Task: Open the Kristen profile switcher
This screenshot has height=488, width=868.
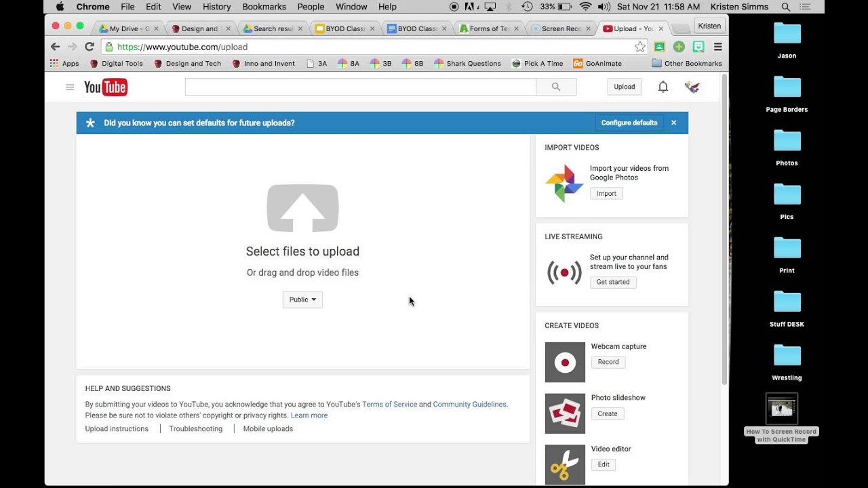Action: [x=709, y=26]
